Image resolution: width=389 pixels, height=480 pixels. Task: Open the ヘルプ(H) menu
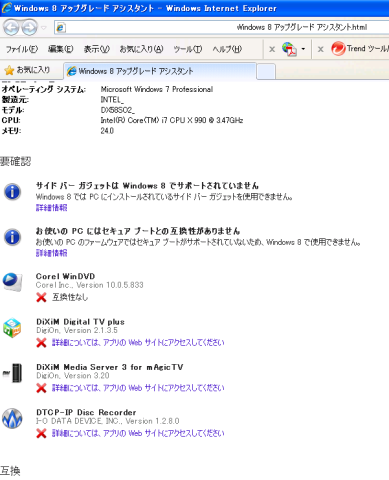[x=227, y=49]
